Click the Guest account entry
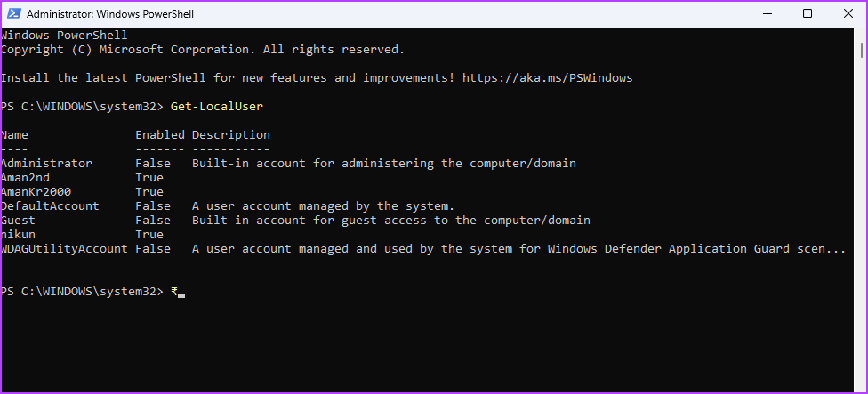This screenshot has height=394, width=868. [x=18, y=221]
